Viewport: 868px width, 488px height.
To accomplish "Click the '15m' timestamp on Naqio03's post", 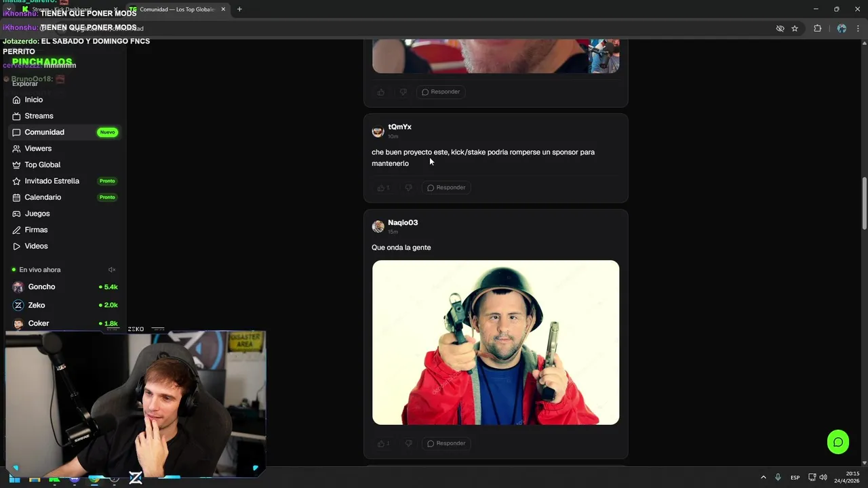I will tap(393, 232).
